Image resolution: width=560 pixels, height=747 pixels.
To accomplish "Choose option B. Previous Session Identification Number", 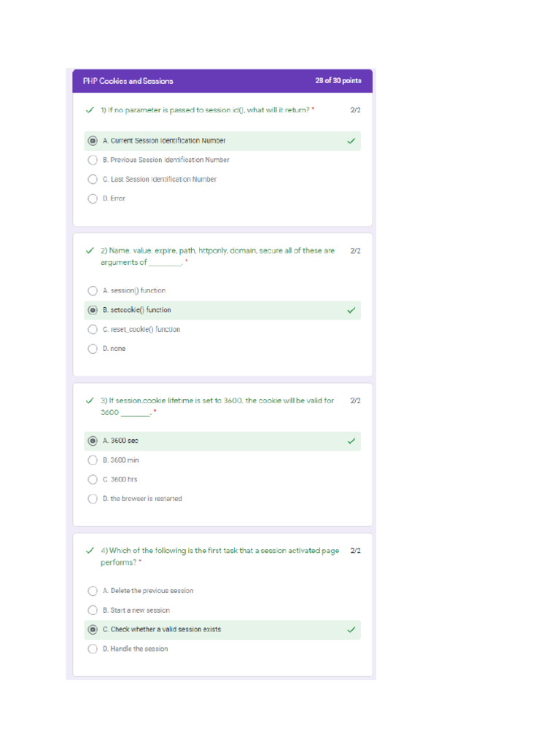I will click(93, 160).
